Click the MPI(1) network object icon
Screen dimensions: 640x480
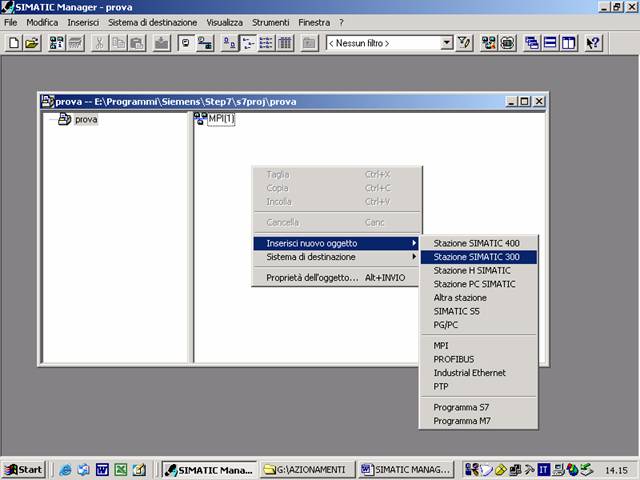[200, 119]
